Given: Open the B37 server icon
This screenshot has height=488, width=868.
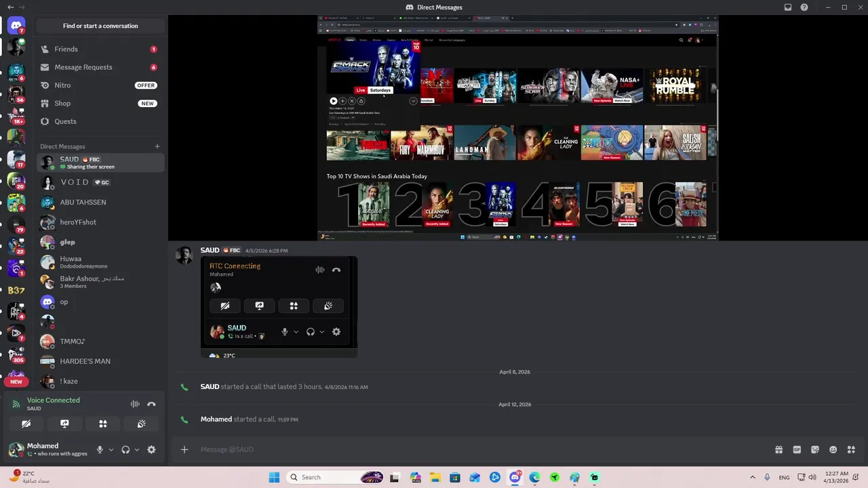Looking at the screenshot, I should click(16, 290).
